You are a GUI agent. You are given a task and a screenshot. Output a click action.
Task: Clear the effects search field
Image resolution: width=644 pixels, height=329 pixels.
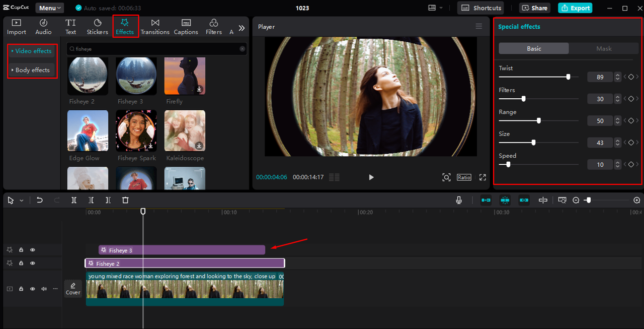point(242,49)
